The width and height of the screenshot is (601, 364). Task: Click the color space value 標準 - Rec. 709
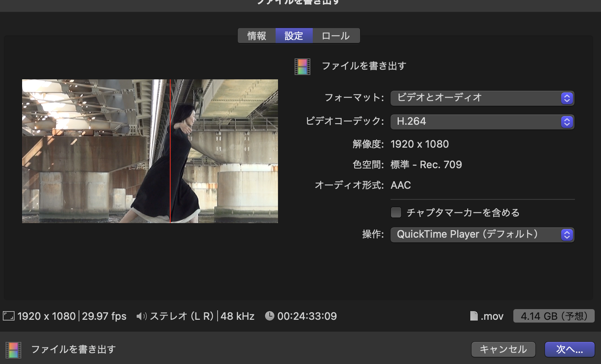pos(426,165)
